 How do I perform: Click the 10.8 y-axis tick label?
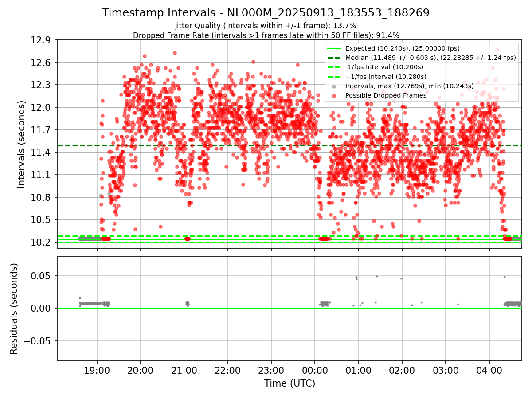click(40, 197)
